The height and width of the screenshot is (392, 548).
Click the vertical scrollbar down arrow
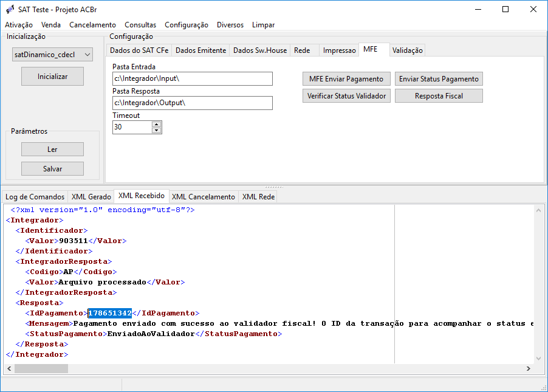pos(538,359)
